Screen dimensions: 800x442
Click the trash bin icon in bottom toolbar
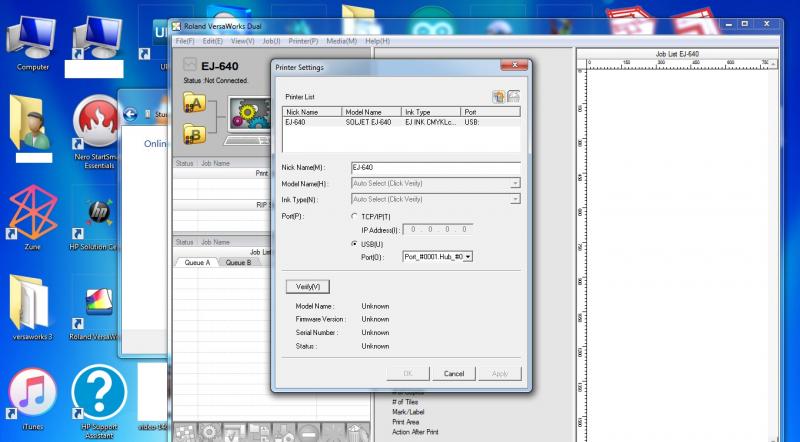[358, 433]
